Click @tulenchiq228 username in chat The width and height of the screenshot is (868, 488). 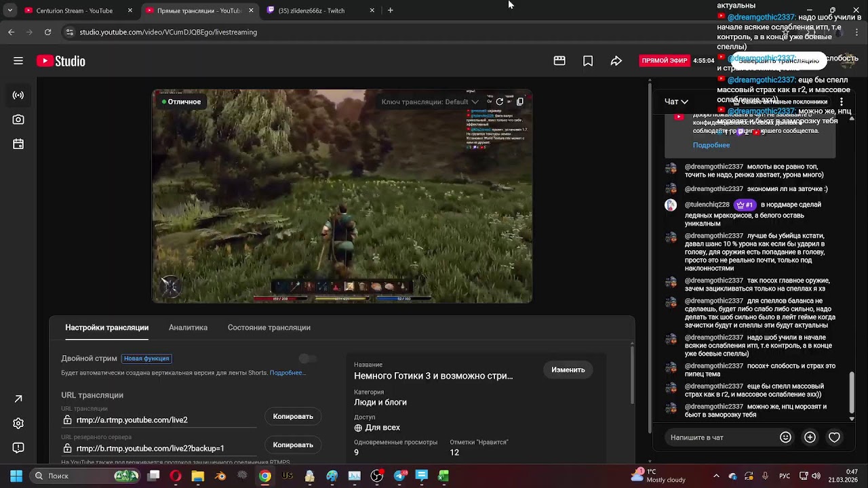coord(707,205)
